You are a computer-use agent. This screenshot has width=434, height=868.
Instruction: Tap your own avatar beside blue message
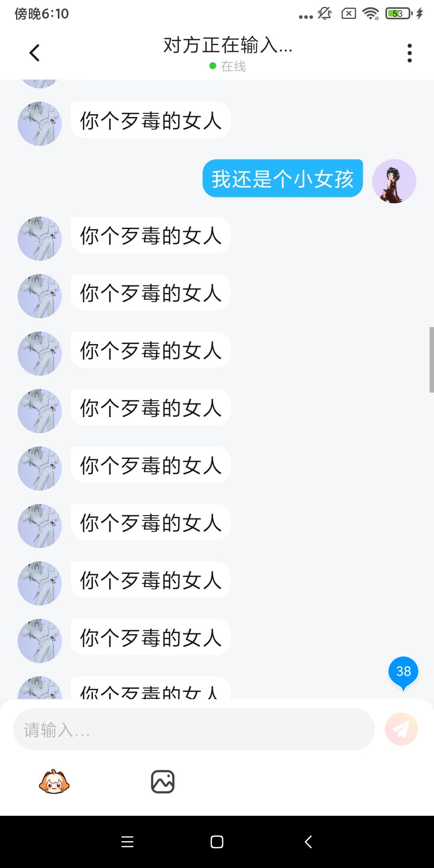394,181
